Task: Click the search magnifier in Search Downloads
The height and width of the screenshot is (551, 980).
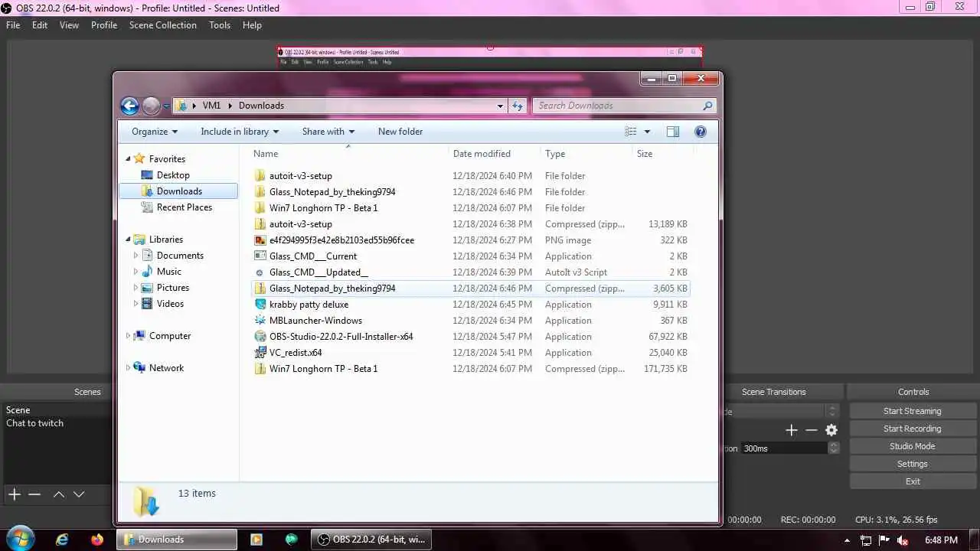Action: click(x=707, y=106)
